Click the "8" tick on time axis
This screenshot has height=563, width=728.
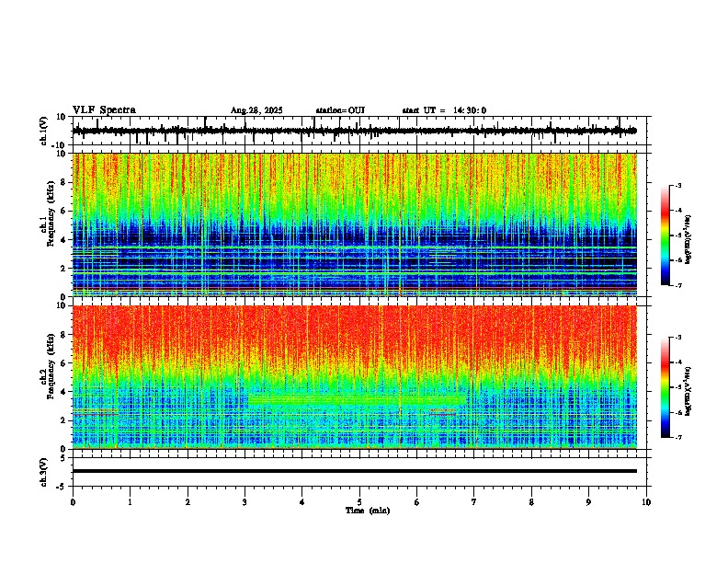531,502
